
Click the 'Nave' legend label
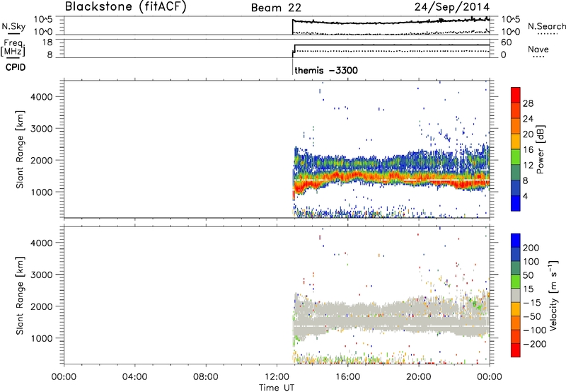click(x=538, y=50)
